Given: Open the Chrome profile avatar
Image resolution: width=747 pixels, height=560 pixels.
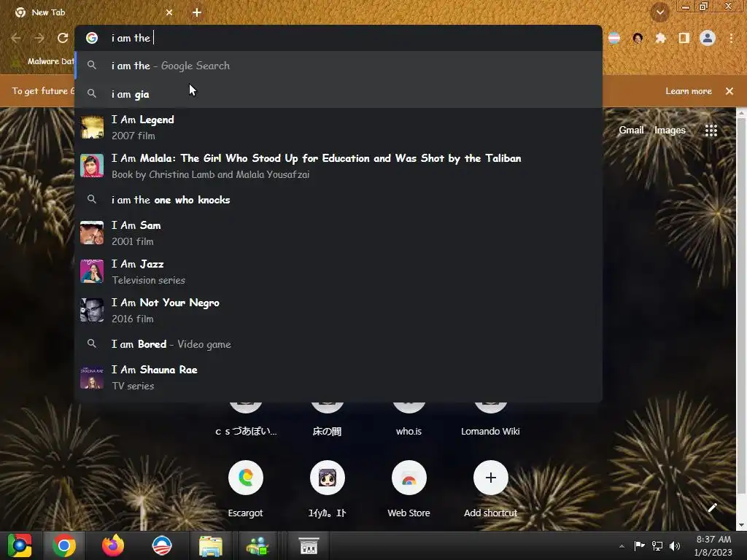Looking at the screenshot, I should (x=708, y=38).
